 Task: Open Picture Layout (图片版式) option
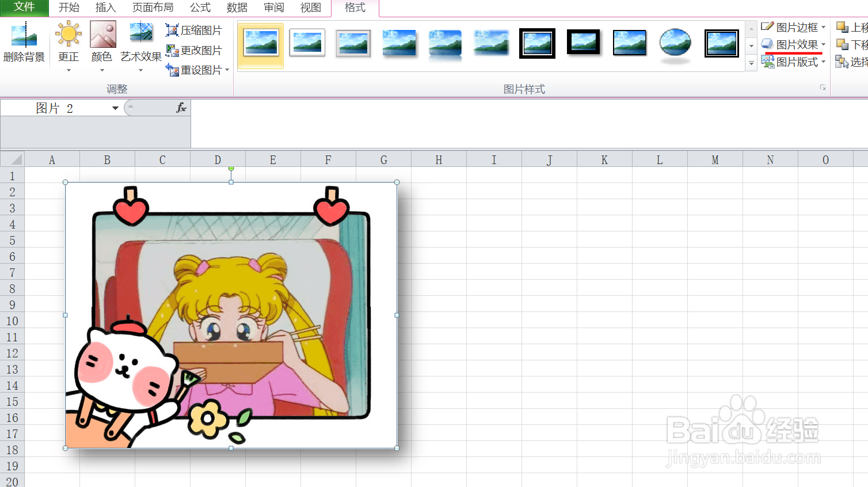790,62
